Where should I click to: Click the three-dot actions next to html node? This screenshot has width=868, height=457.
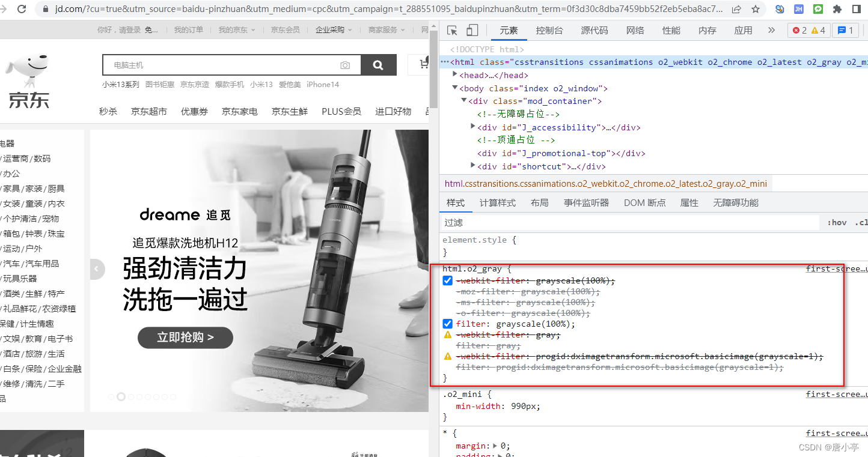click(444, 62)
